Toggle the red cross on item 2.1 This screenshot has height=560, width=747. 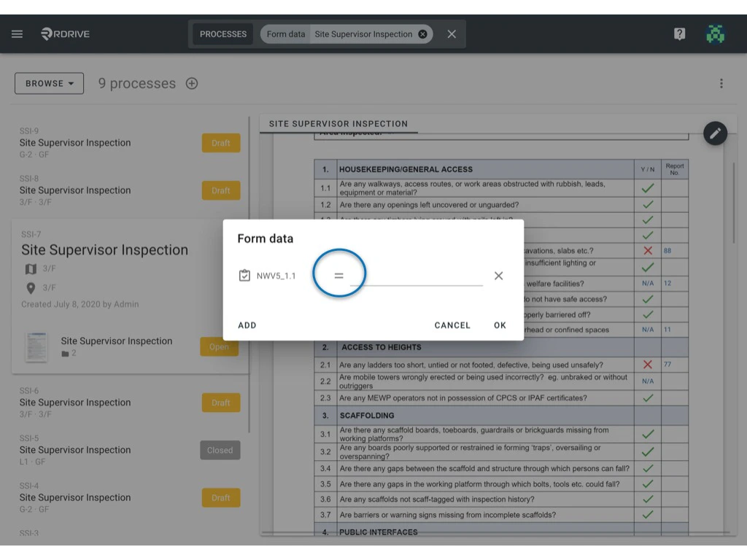tap(646, 363)
